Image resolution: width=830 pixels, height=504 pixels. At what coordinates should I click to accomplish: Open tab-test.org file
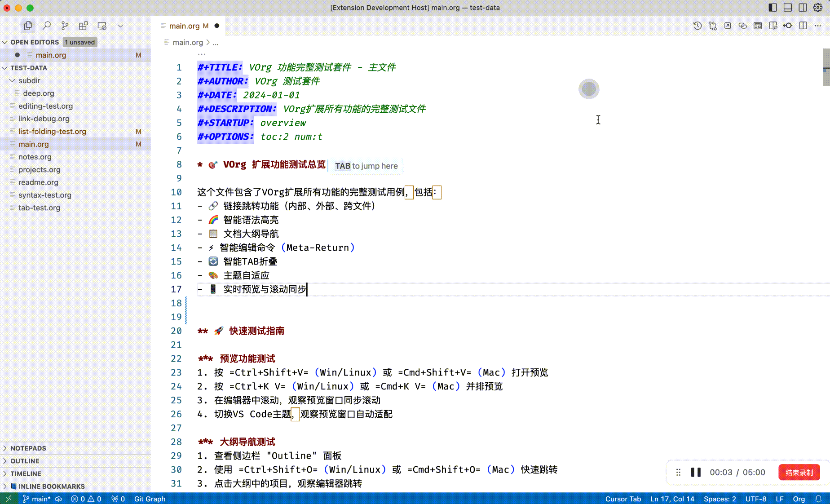(75, 208)
